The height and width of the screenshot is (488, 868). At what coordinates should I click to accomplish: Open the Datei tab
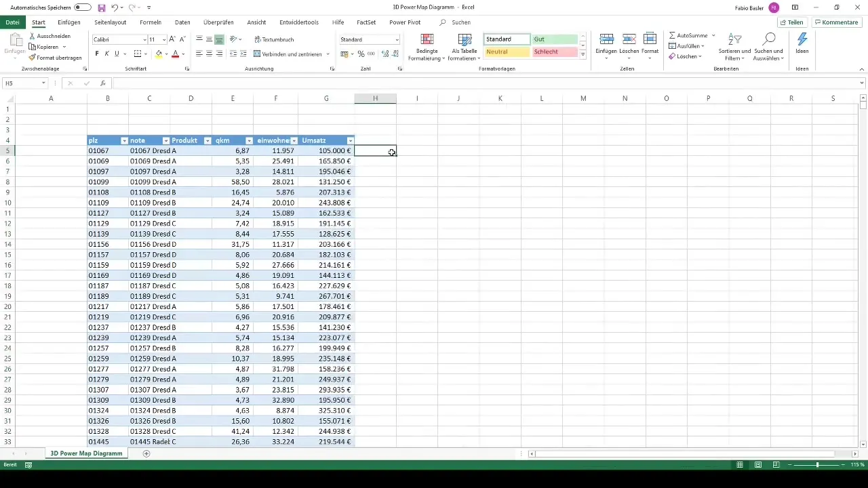click(x=12, y=22)
